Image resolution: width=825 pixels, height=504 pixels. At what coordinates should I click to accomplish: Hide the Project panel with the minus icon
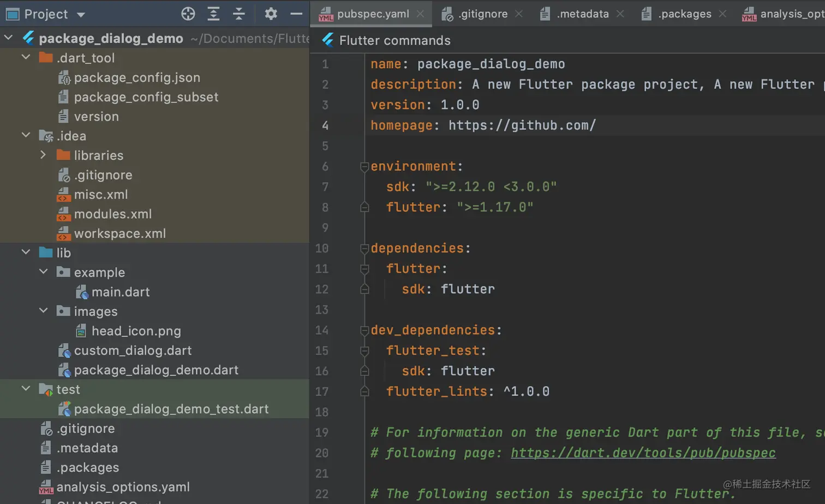pyautogui.click(x=296, y=14)
